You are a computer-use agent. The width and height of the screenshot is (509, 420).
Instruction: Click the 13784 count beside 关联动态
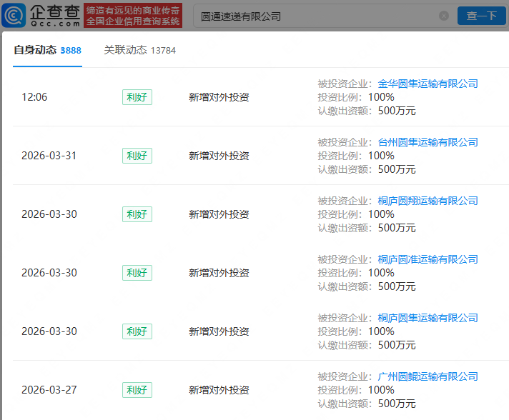pos(163,51)
